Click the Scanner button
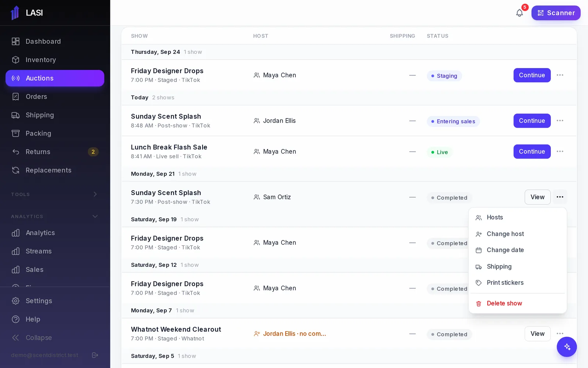The image size is (588, 368). 556,13
